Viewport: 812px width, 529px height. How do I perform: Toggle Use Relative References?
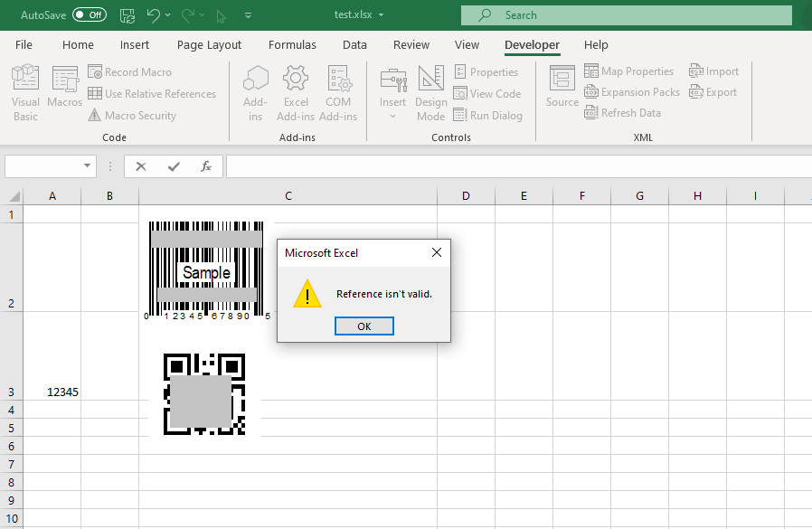(x=152, y=94)
